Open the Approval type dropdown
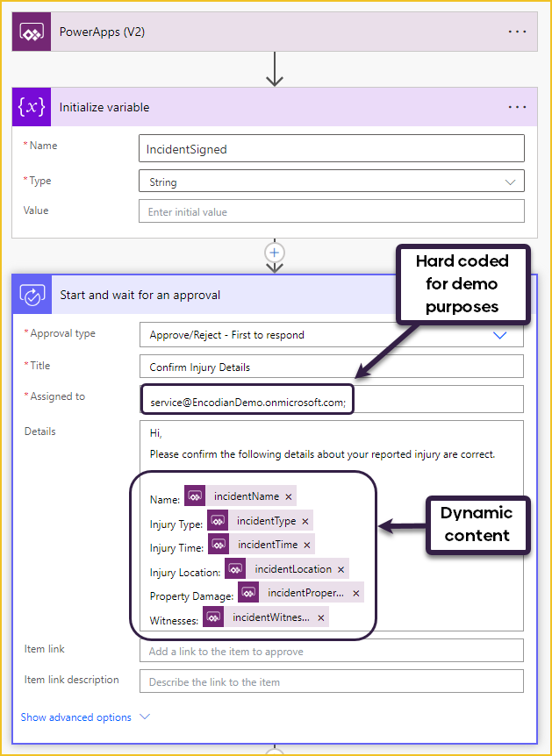The image size is (552, 756). pos(332,335)
